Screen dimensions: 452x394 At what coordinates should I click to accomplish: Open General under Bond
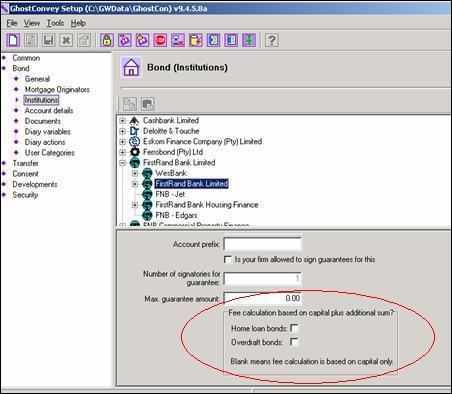37,79
